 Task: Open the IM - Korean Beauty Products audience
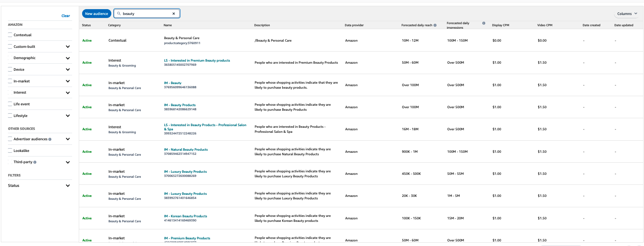click(185, 216)
